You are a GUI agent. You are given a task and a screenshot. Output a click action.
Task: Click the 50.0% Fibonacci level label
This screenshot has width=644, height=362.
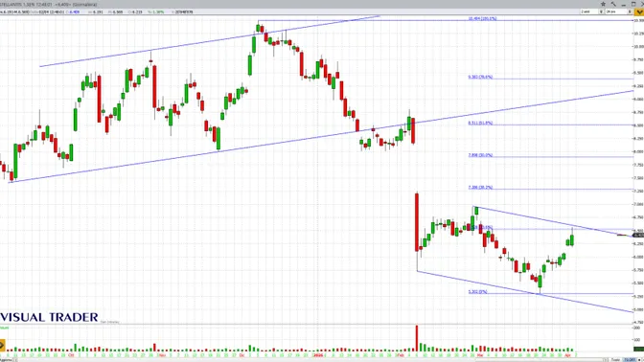click(x=480, y=155)
